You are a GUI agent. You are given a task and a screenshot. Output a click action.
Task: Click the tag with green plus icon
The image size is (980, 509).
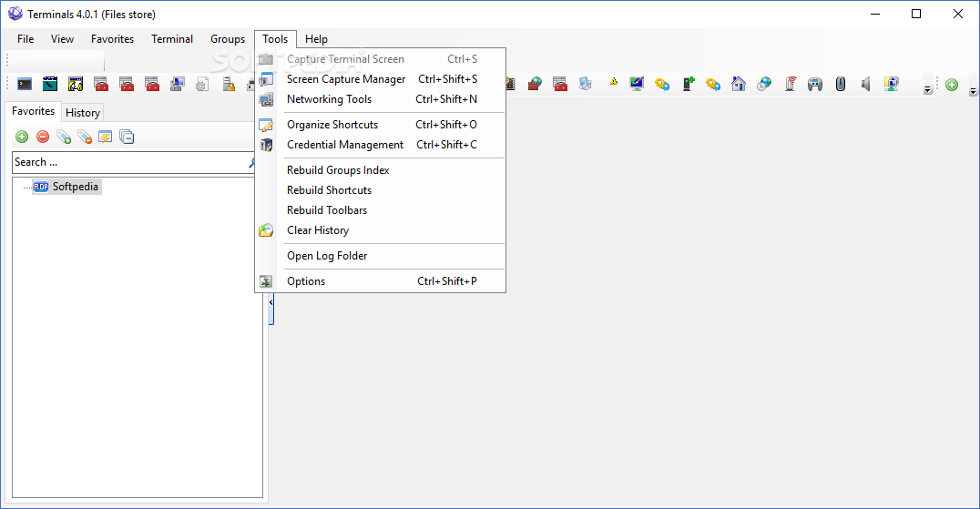64,137
